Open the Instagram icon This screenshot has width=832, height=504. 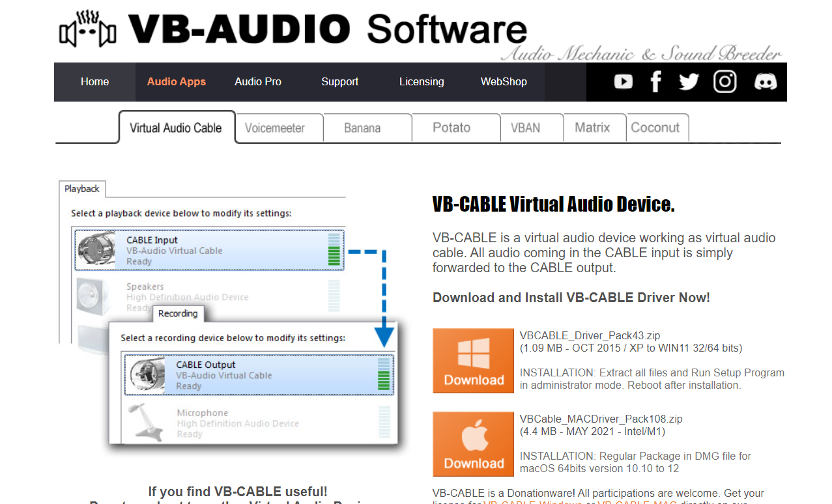point(724,81)
